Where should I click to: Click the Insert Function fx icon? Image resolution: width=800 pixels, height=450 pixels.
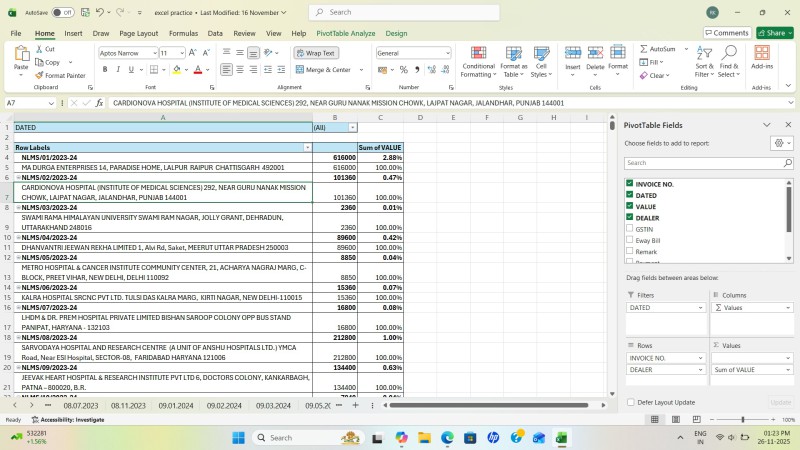coord(99,103)
